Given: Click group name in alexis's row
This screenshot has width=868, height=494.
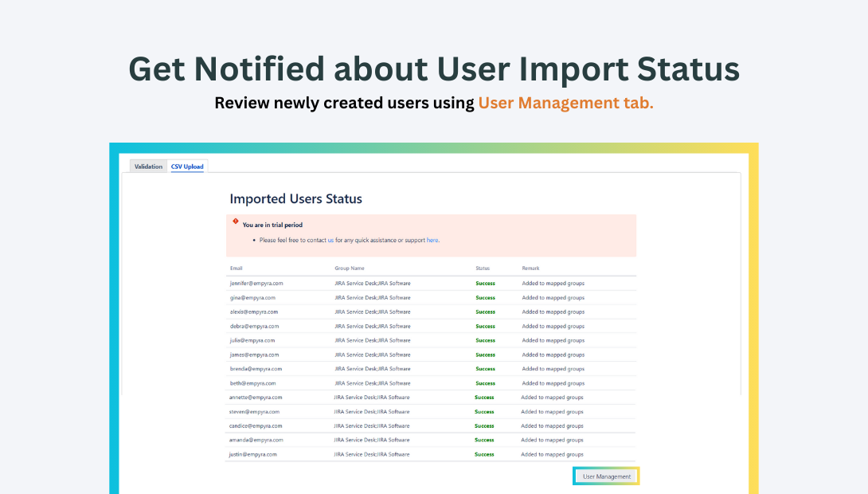Looking at the screenshot, I should pos(373,312).
